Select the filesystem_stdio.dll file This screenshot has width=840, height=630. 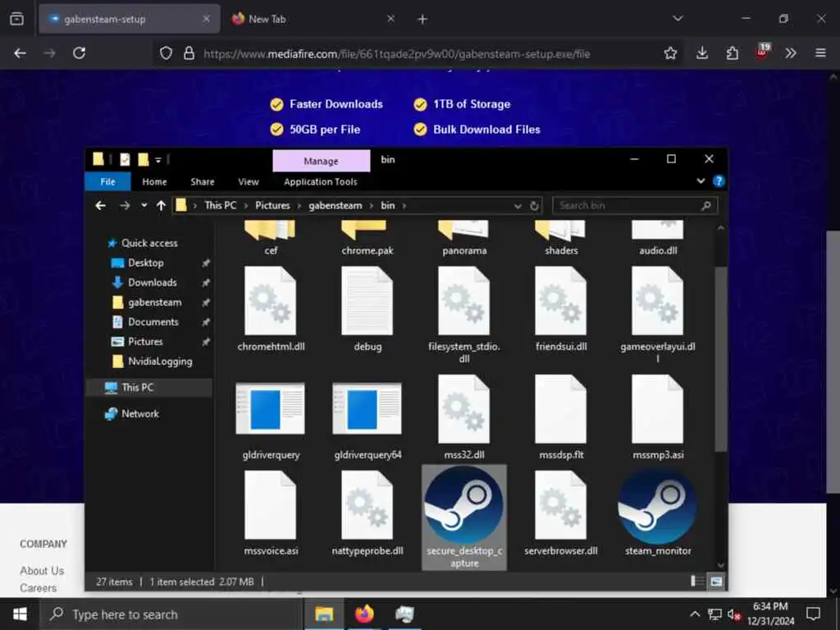coord(464,315)
